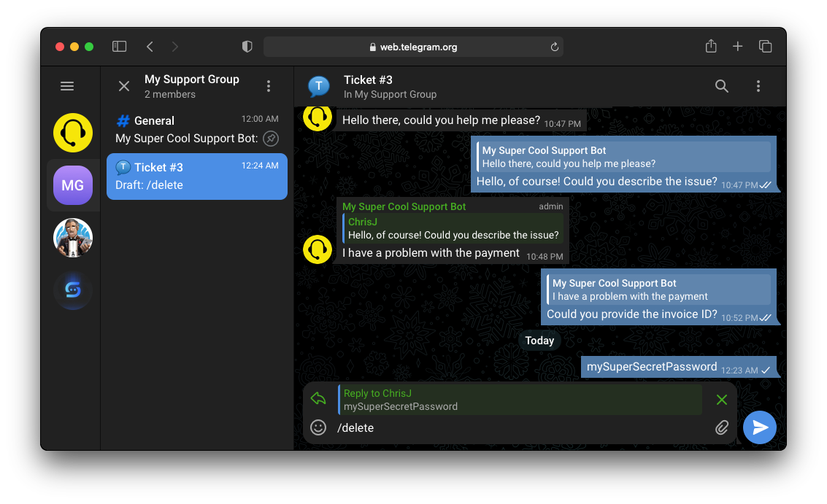Cancel the reply to ChrisJ
The height and width of the screenshot is (504, 827).
[x=721, y=400]
